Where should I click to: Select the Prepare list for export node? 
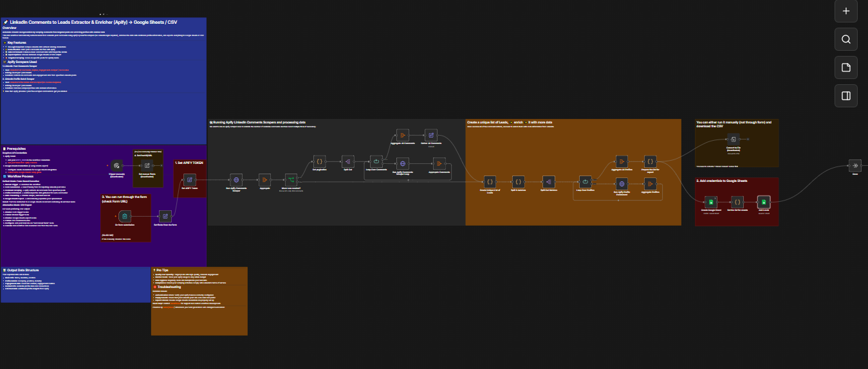651,161
